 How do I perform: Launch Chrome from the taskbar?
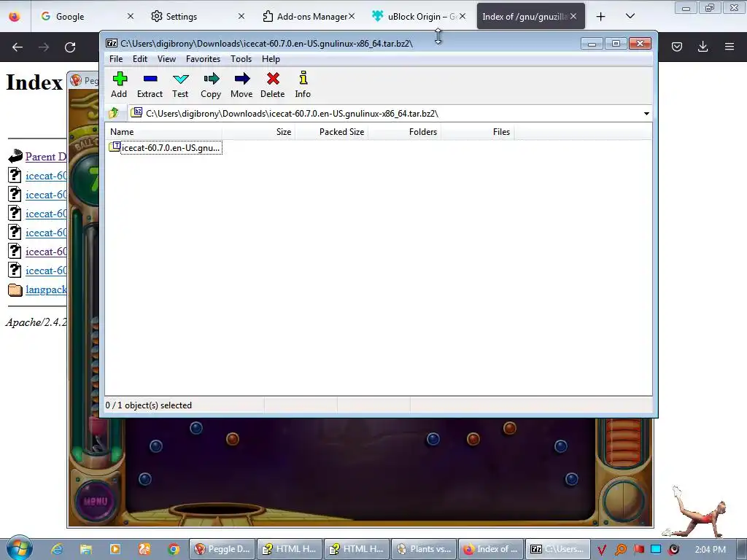click(x=174, y=549)
